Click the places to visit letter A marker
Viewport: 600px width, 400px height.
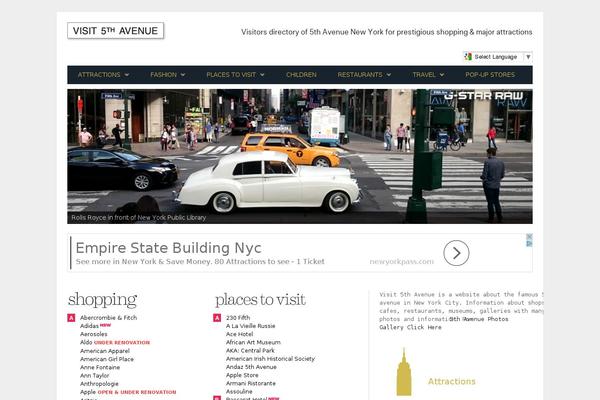[x=217, y=318]
